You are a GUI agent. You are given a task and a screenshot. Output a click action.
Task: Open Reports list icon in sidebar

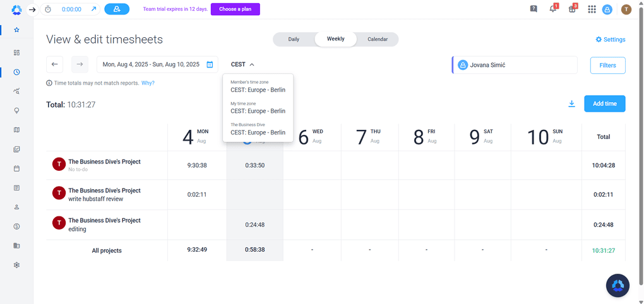[x=16, y=188]
